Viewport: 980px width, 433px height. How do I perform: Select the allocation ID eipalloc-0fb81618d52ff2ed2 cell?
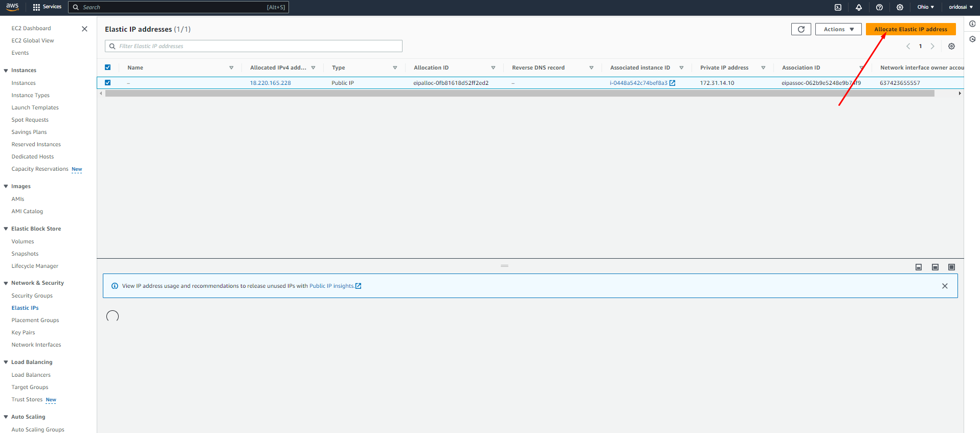451,83
